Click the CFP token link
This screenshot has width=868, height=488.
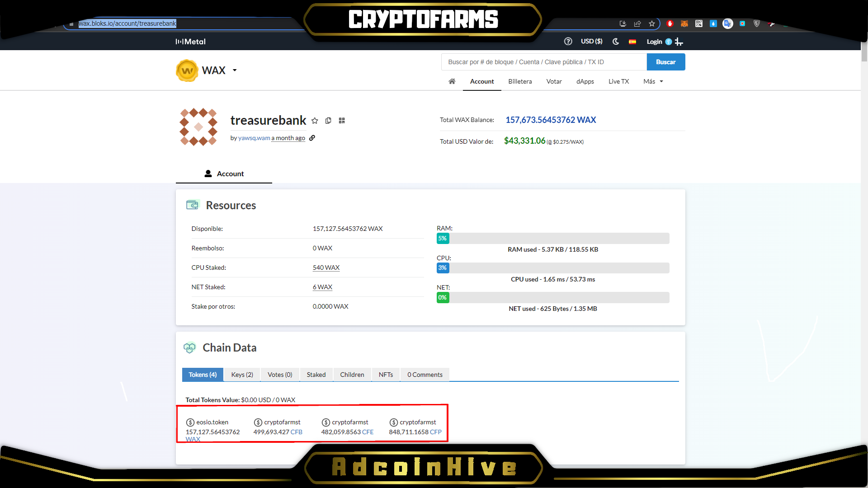click(436, 432)
